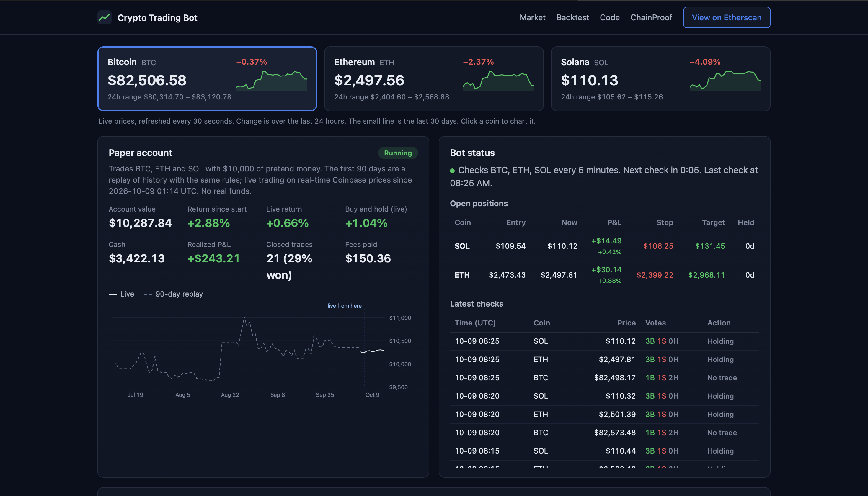Click the Live return +0.66%
868x496 pixels.
(x=287, y=223)
